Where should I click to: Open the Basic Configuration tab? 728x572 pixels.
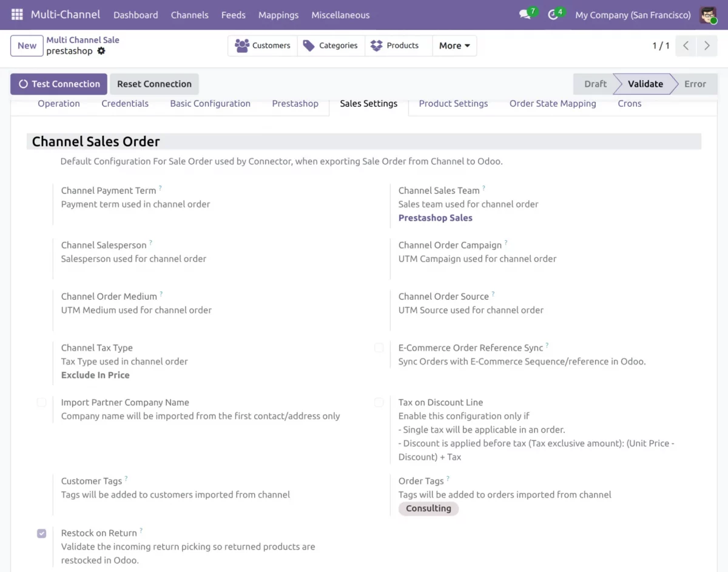(x=210, y=104)
